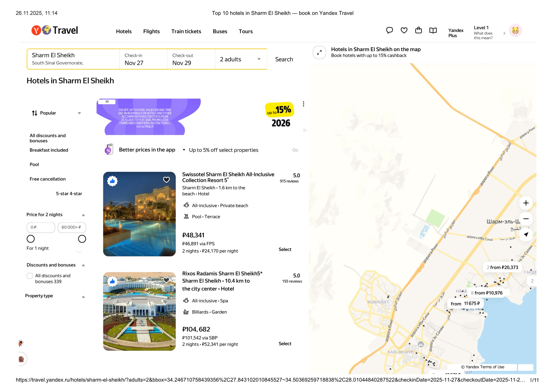Zoom in on the map
The image size is (555, 392).
[x=526, y=203]
